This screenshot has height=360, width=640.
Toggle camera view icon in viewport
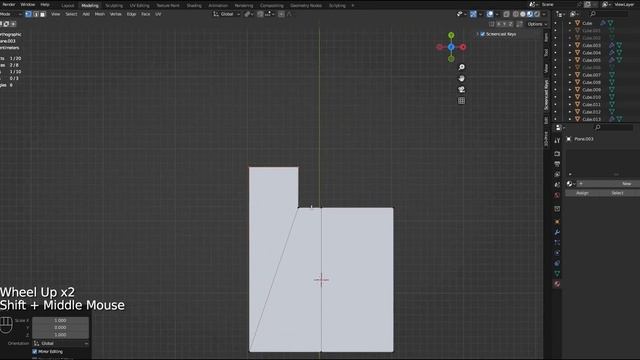[461, 89]
